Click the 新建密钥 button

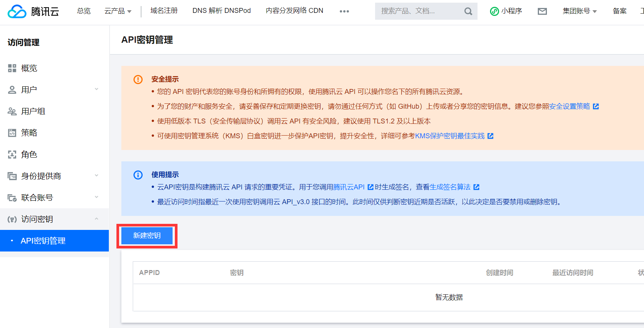pyautogui.click(x=147, y=236)
